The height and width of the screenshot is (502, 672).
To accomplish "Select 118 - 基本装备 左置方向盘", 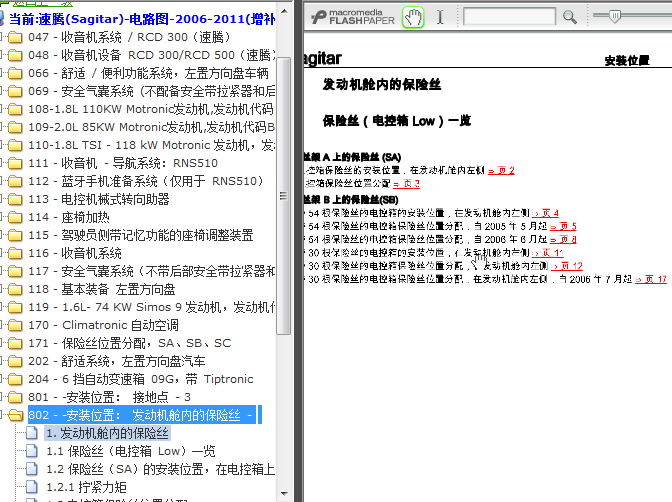I will click(x=102, y=289).
